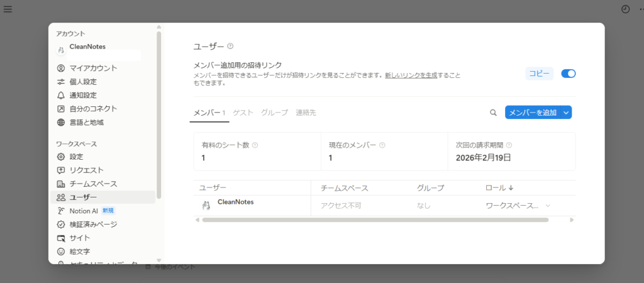Click the table scrollbar left arrow
This screenshot has height=283, width=644.
(197, 219)
